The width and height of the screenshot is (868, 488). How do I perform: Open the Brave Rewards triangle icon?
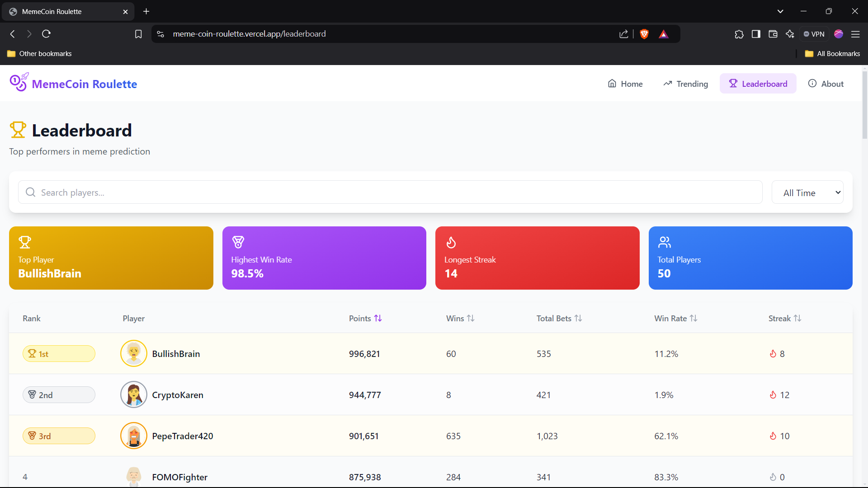coord(663,34)
